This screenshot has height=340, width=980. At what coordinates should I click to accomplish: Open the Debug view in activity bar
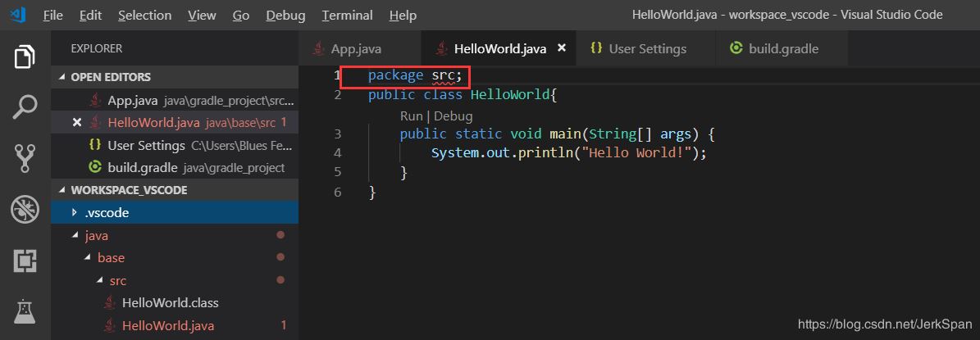point(25,210)
